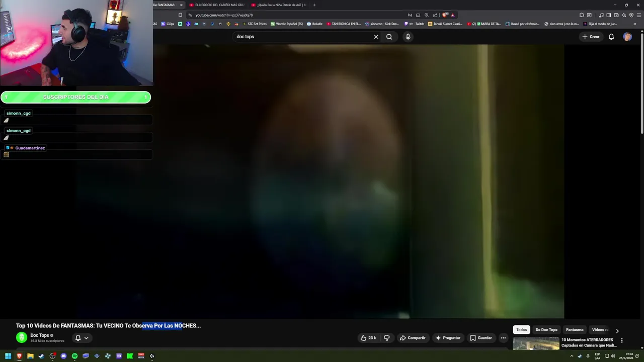Save video with the Guardar button

click(481, 338)
